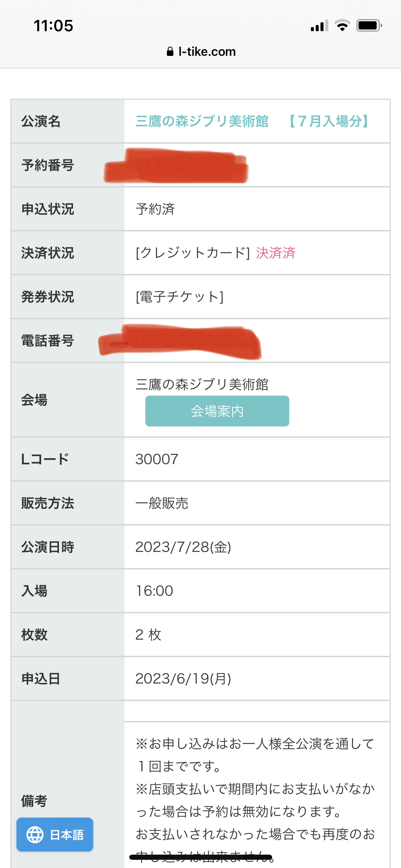The height and width of the screenshot is (868, 401).
Task: Tap the entry time 16:00
Action: pyautogui.click(x=155, y=591)
